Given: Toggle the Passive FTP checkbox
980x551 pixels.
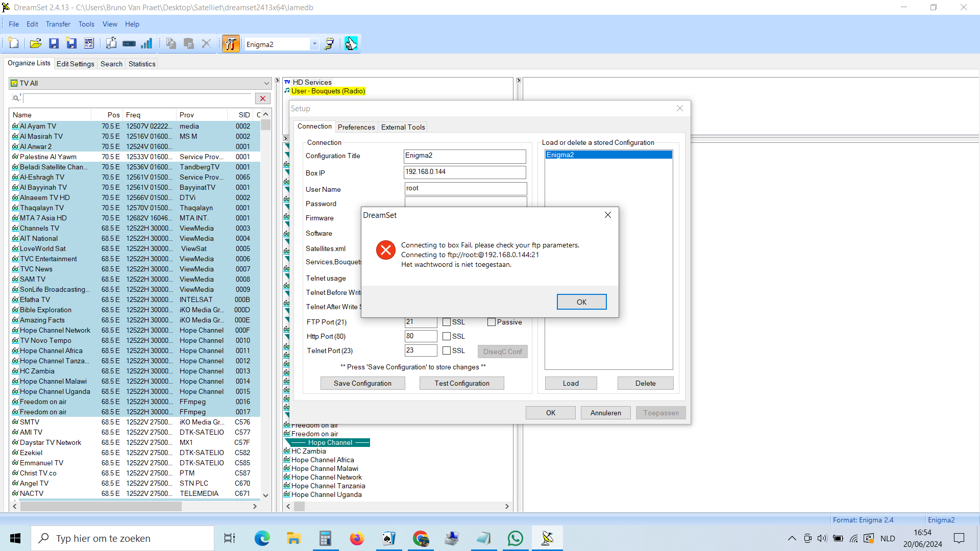Looking at the screenshot, I should click(x=492, y=322).
